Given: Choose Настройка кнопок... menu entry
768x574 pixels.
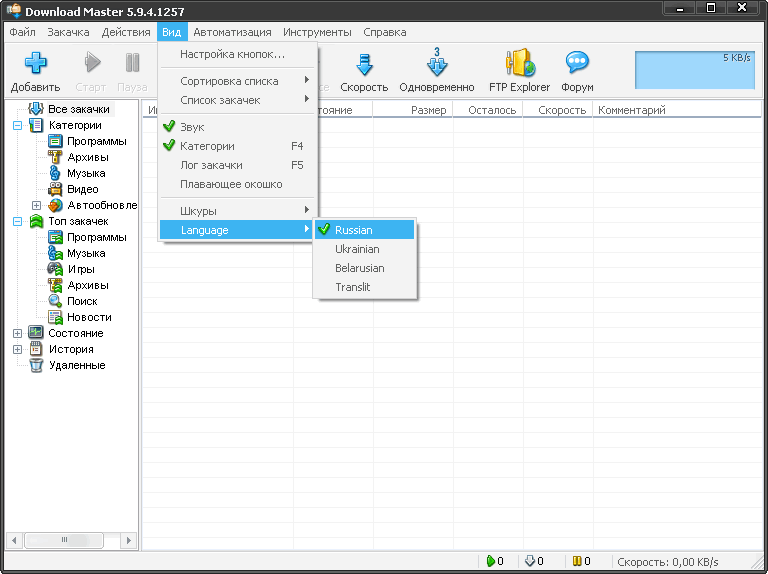Looking at the screenshot, I should [238, 54].
